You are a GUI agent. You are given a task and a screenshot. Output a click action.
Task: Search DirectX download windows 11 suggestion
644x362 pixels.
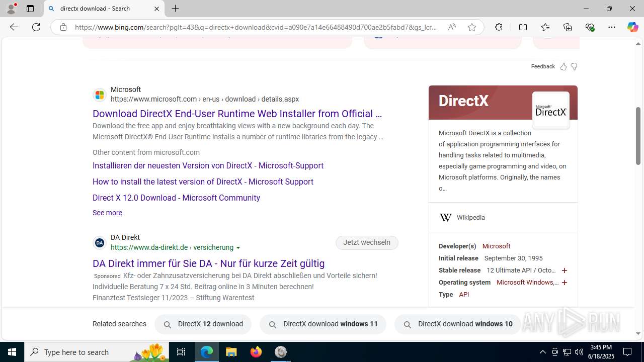pos(323,324)
